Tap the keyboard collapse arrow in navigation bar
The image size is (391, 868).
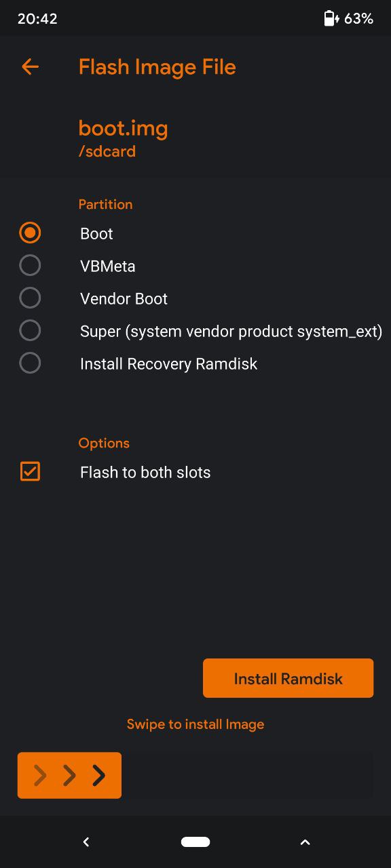tap(305, 842)
